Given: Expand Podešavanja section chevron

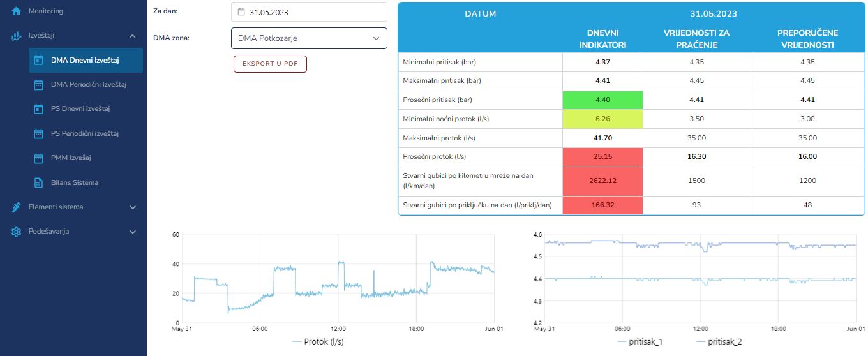Looking at the screenshot, I should click(132, 232).
